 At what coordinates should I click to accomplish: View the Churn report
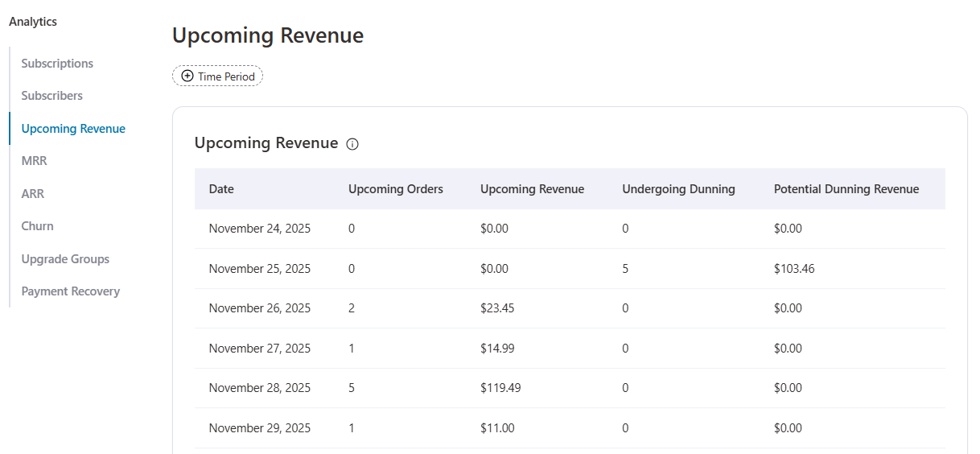(38, 226)
